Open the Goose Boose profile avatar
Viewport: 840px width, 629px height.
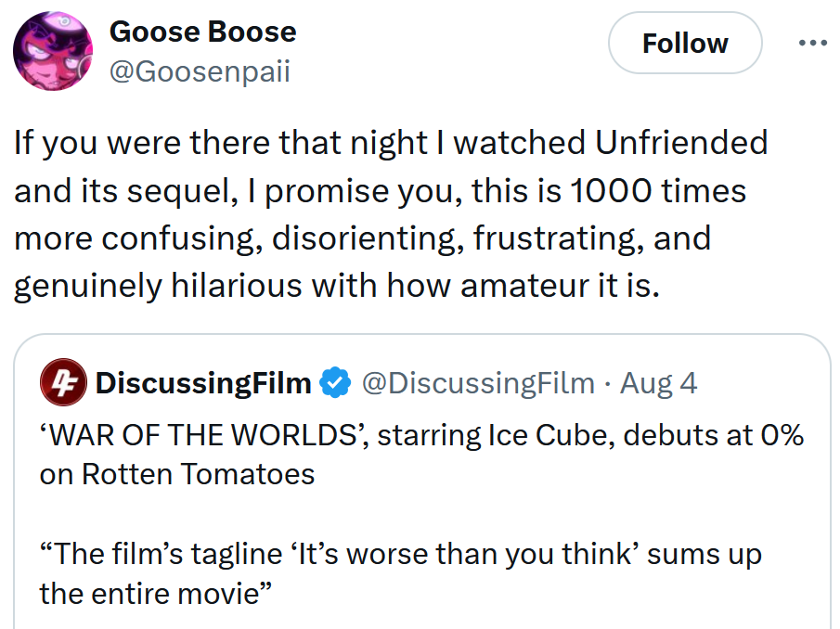tap(53, 51)
